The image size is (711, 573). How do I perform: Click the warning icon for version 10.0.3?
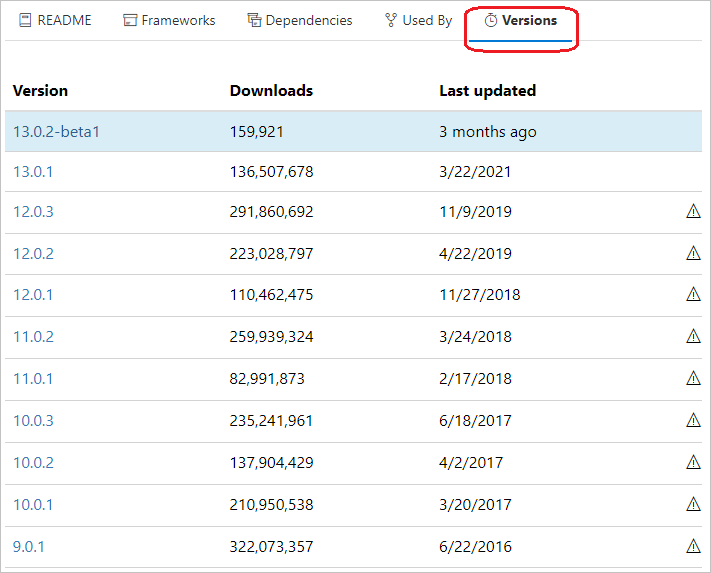click(693, 420)
